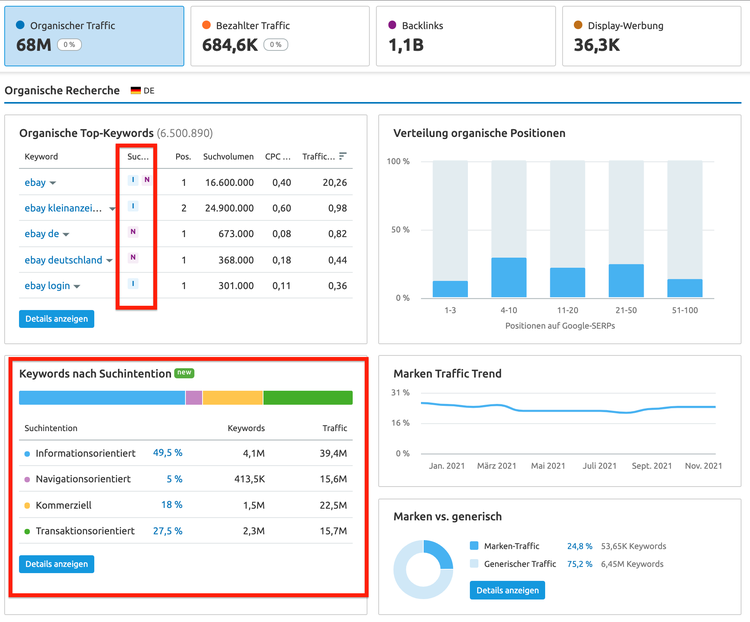This screenshot has width=750, height=622.
Task: Open the 5 % Navigationsorientiert link
Action: click(174, 478)
